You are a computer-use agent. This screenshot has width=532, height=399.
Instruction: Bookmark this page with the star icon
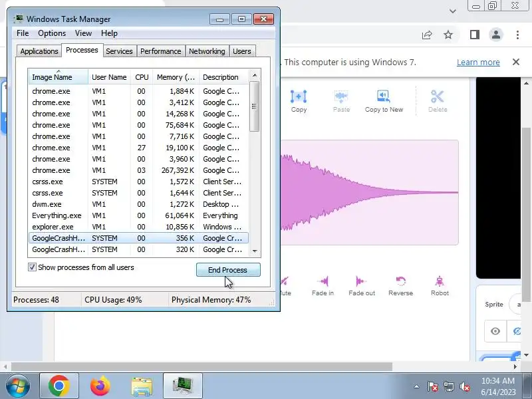click(448, 35)
